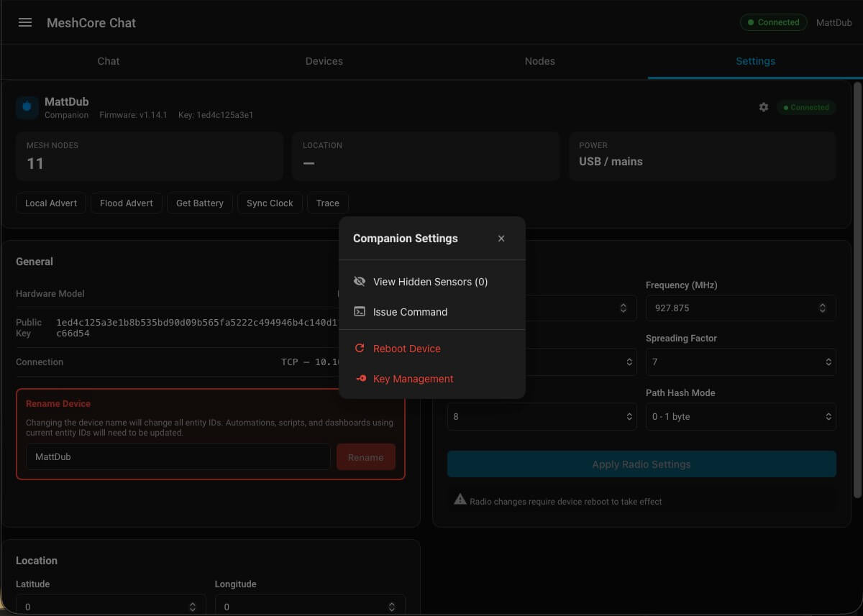Click the Connected badge on device card
863x616 pixels.
(805, 107)
